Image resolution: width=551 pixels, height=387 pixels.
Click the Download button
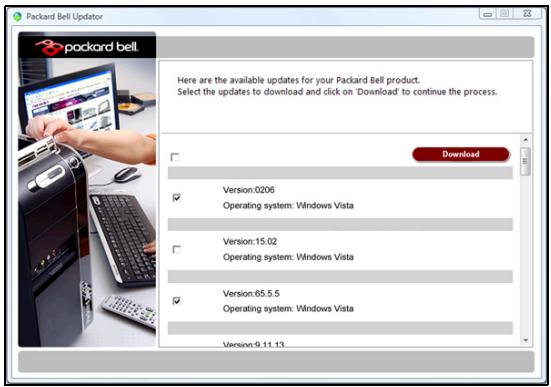(460, 154)
